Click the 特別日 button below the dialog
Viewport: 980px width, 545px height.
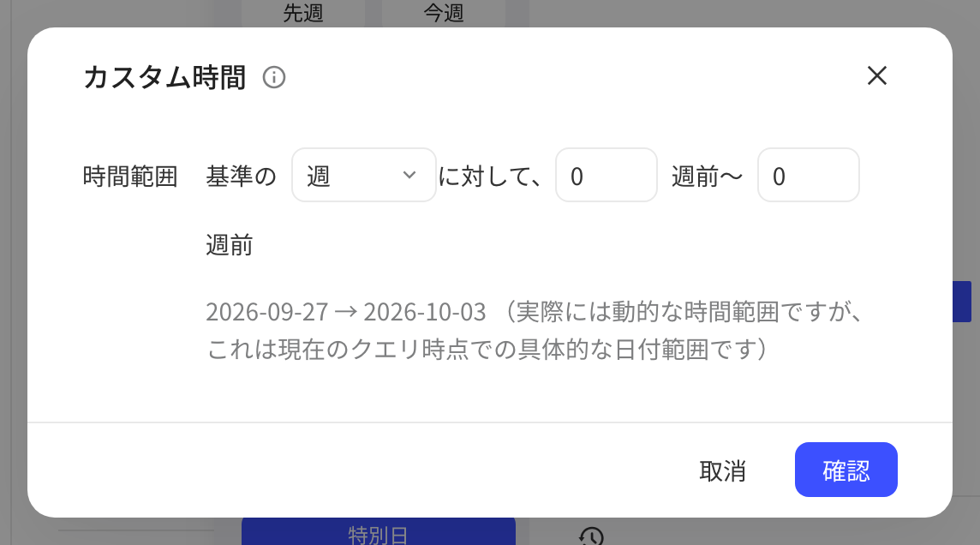point(378,532)
